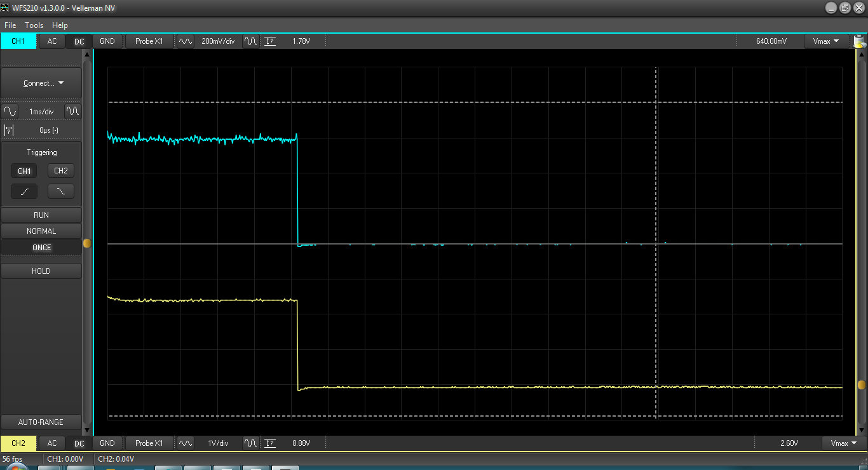Click the 2.60V measurement value
This screenshot has width=868, height=470.
[x=789, y=443]
